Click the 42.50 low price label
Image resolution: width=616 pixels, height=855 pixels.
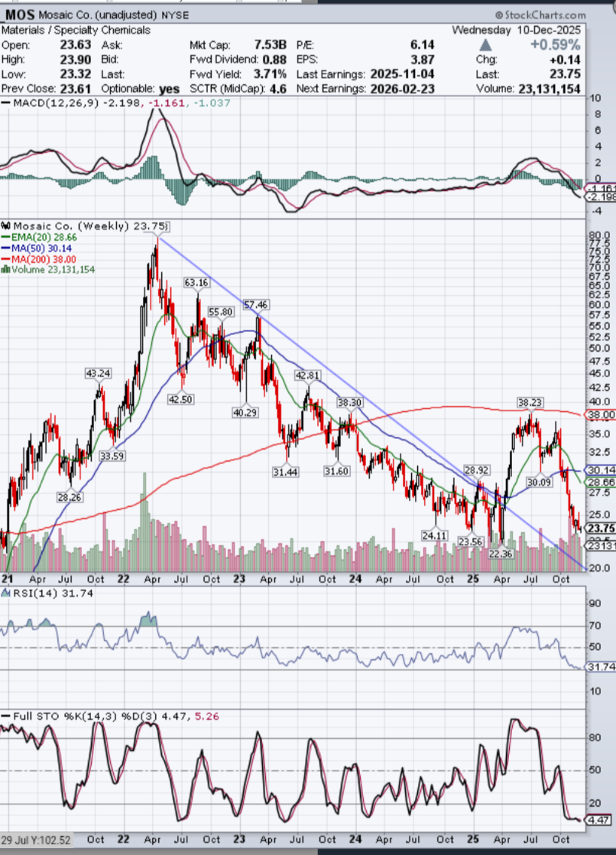180,399
